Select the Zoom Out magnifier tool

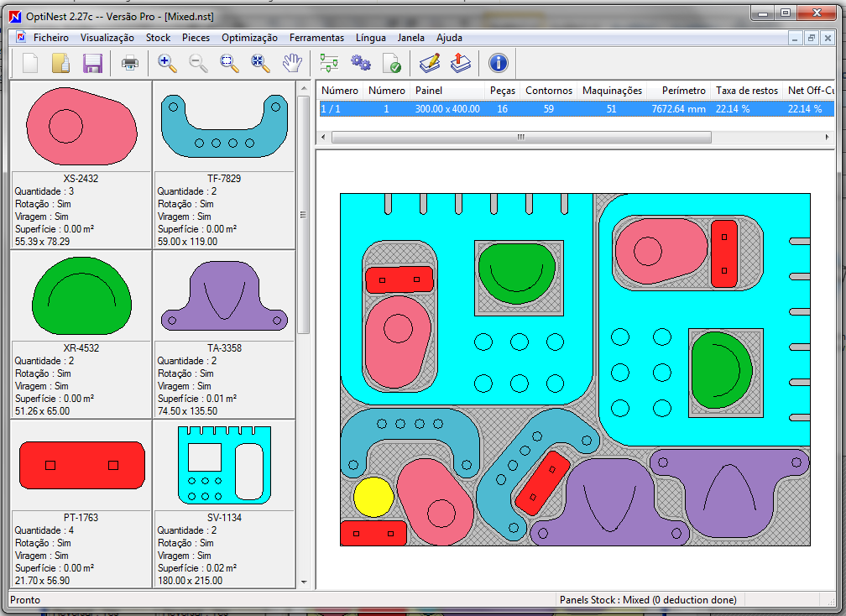coord(198,63)
